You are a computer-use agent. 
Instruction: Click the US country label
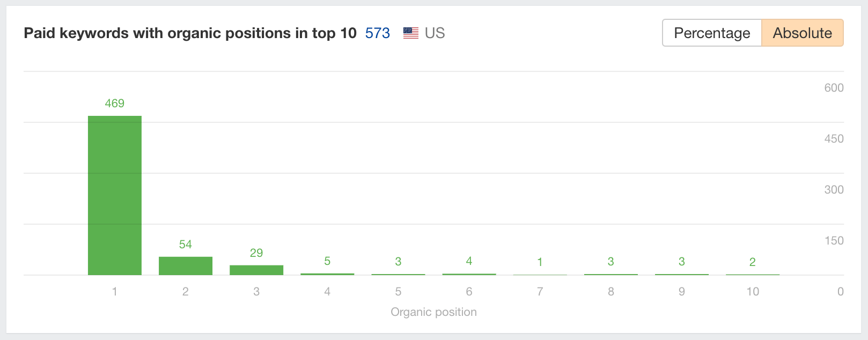(x=435, y=33)
